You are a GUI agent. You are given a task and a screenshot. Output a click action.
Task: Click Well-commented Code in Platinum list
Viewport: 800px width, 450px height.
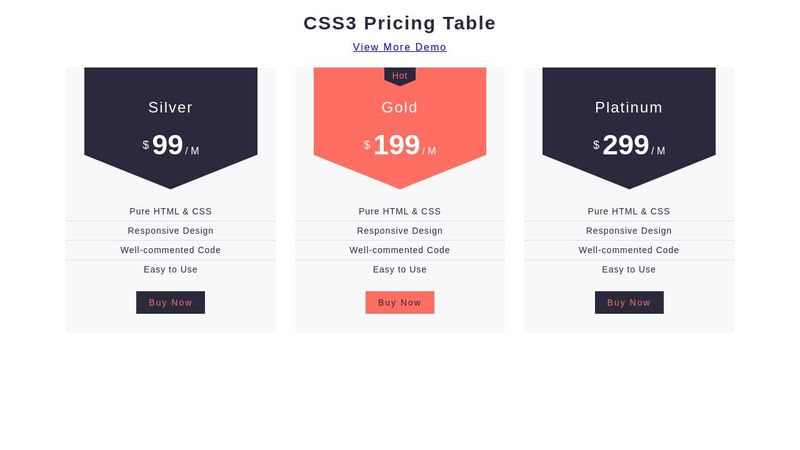pyautogui.click(x=629, y=250)
